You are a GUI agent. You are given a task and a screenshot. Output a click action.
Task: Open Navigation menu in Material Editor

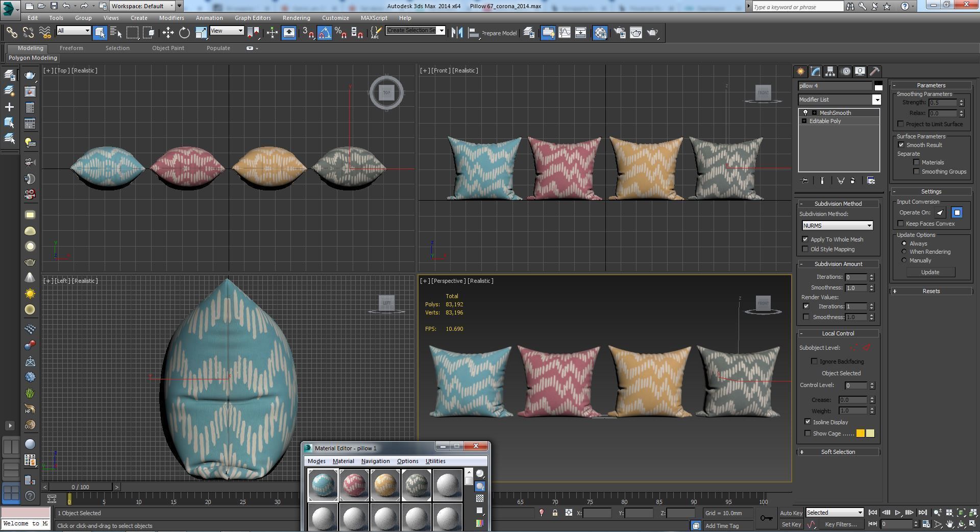point(375,461)
